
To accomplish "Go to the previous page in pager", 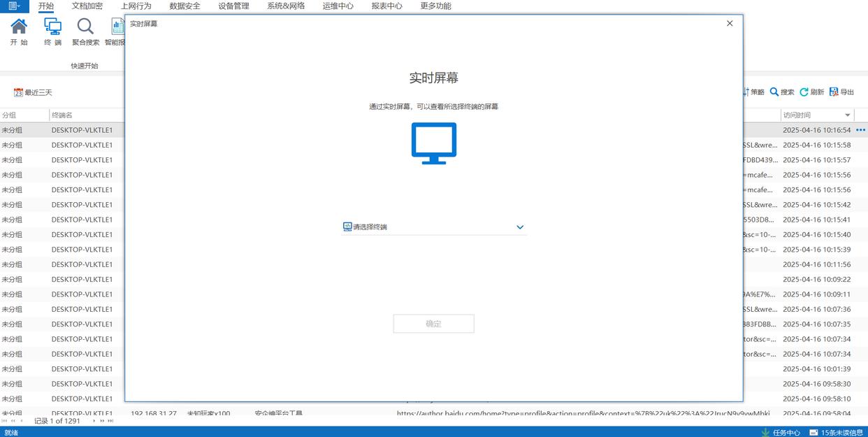I will point(13,421).
